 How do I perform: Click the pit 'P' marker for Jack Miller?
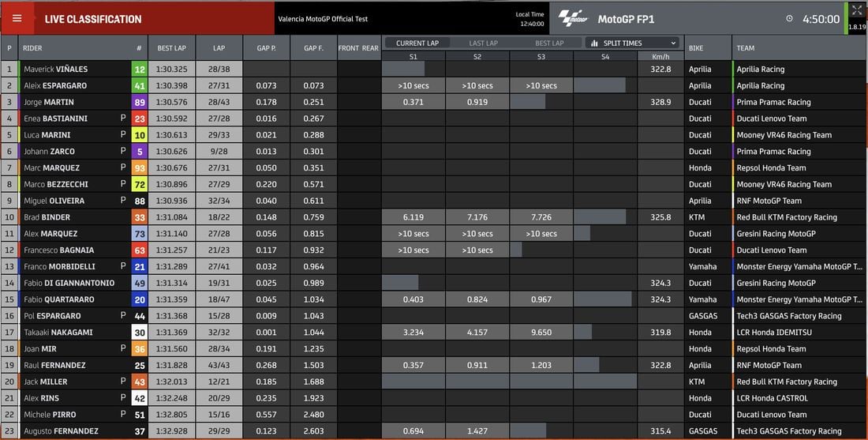pos(123,382)
